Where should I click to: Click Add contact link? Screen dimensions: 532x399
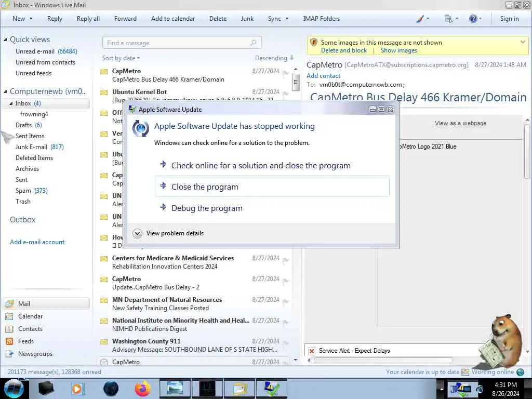click(x=323, y=76)
